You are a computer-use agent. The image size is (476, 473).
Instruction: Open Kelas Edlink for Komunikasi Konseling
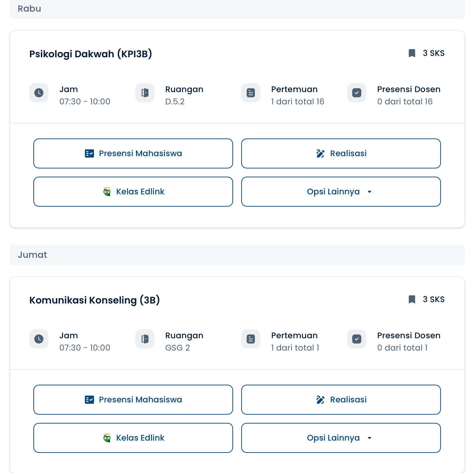click(133, 438)
